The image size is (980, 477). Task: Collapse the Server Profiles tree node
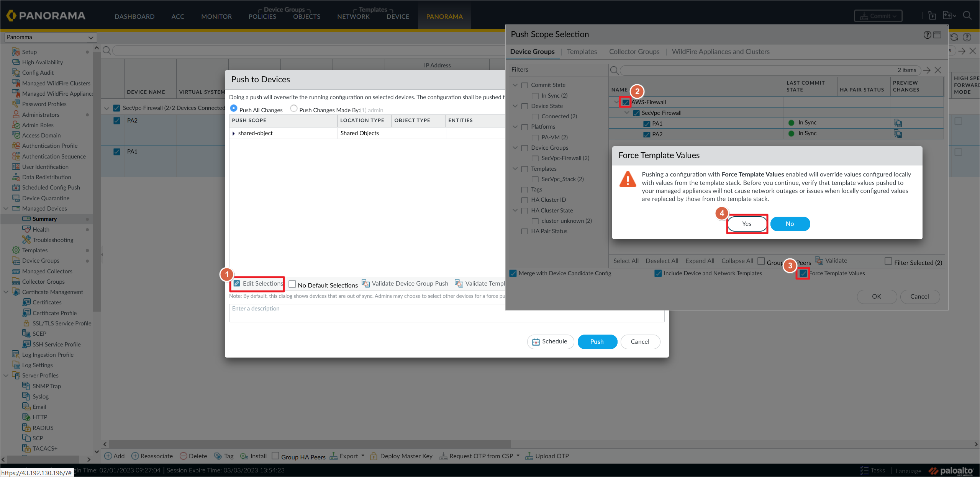(6, 375)
